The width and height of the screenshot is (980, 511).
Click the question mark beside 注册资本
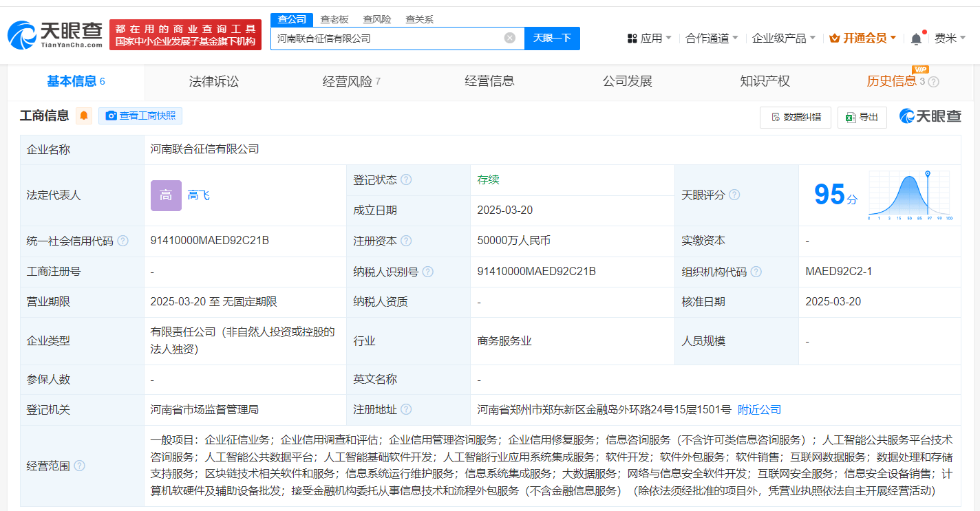tap(407, 241)
